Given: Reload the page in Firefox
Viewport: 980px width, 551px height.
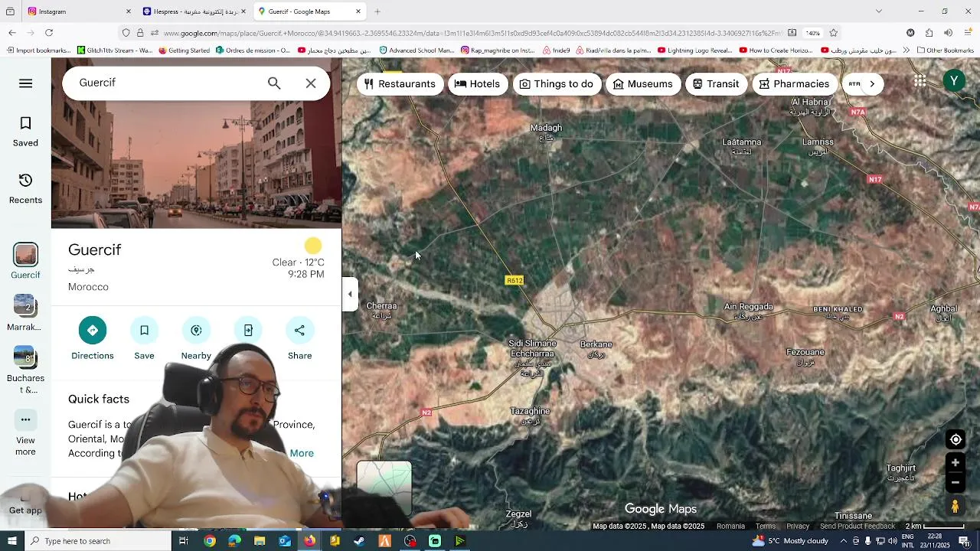Looking at the screenshot, I should click(x=49, y=33).
